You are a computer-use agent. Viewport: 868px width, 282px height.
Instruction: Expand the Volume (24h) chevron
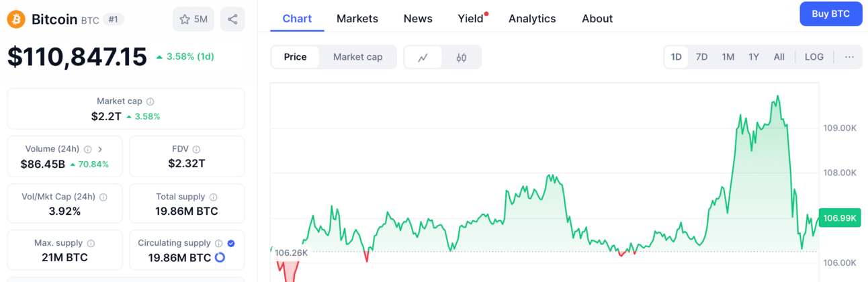point(100,149)
